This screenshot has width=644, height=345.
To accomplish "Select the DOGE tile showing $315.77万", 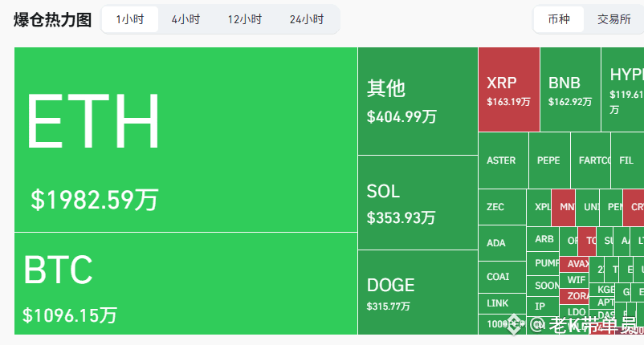I will (x=418, y=293).
